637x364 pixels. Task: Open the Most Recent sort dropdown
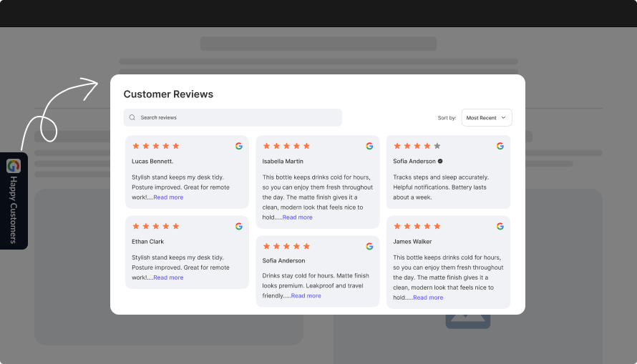click(x=486, y=117)
